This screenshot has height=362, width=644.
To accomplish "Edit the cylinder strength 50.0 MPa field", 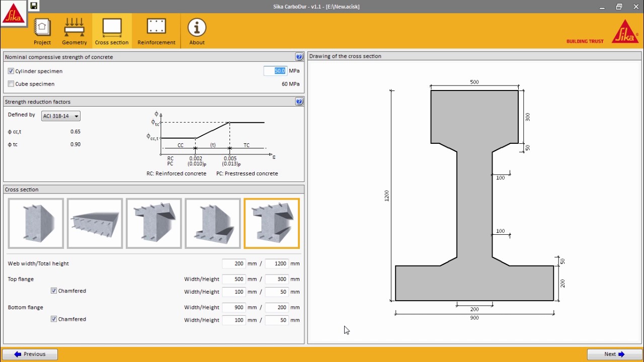I will pos(275,71).
